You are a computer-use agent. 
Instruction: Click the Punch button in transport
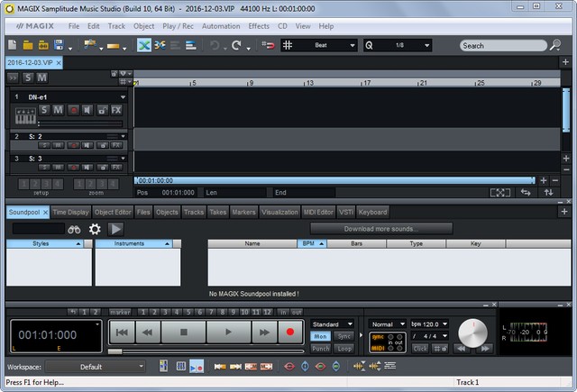(320, 348)
